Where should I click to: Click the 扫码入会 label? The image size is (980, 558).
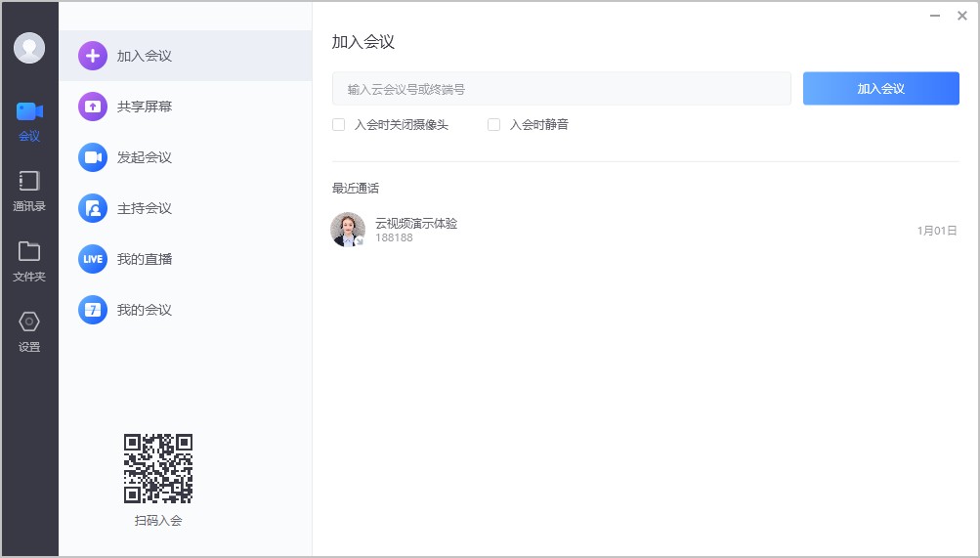coord(158,521)
